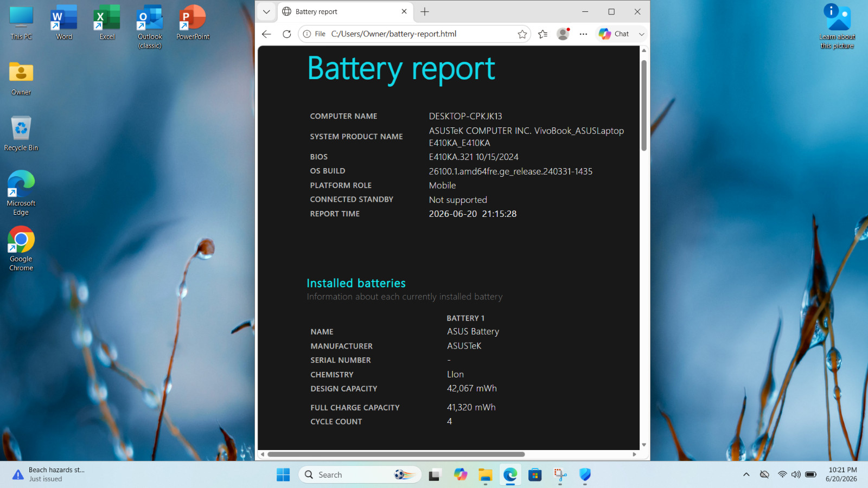Click the platform role value "Mobile"
Screen dimensions: 868x488
point(442,185)
